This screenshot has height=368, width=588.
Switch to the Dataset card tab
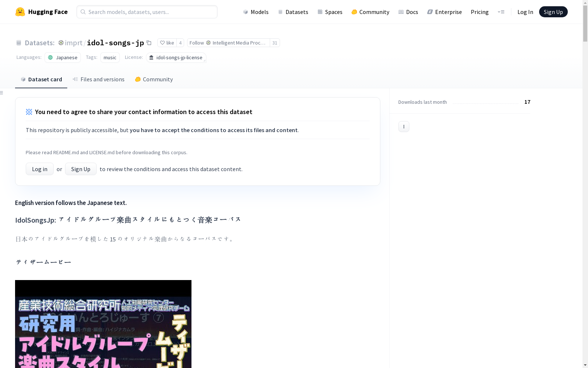click(x=41, y=79)
